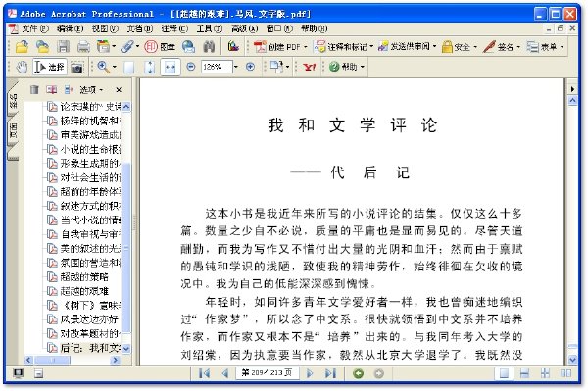
Task: Open the 帮助 toolbar dropdown
Action: click(x=363, y=67)
